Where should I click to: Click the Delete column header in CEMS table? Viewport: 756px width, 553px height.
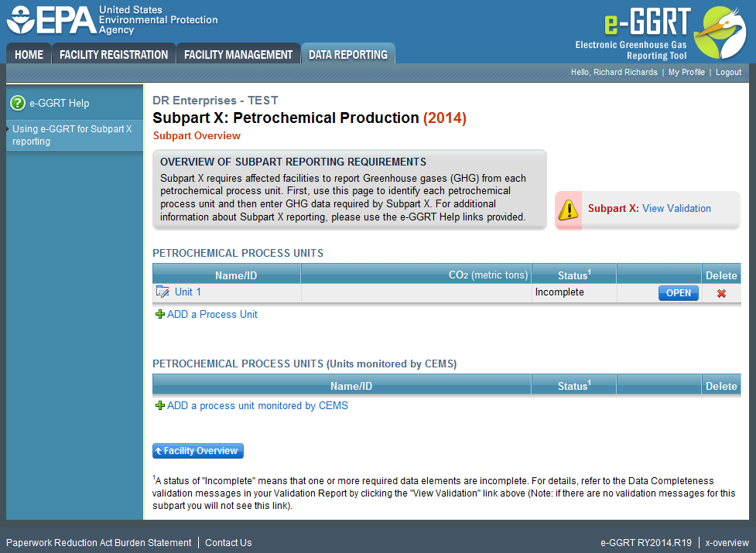[721, 386]
